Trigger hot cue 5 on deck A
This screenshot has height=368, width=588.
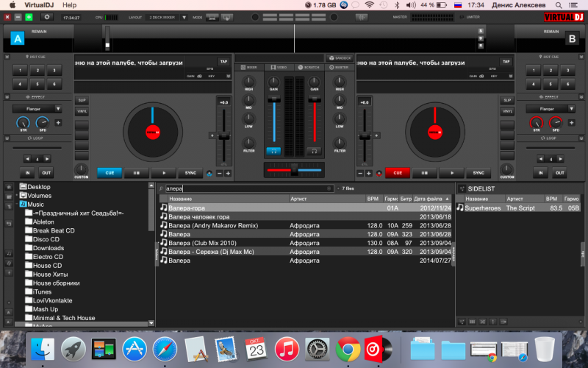tap(37, 84)
